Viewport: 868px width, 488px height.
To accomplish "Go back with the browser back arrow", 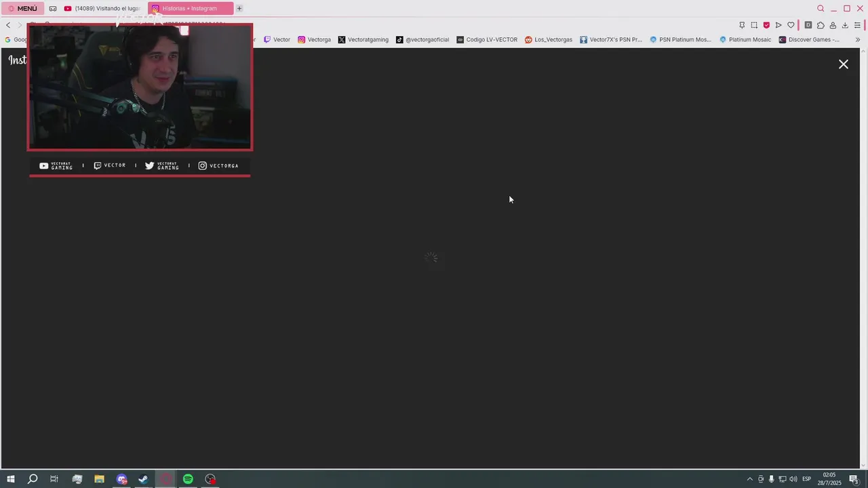I will click(8, 25).
